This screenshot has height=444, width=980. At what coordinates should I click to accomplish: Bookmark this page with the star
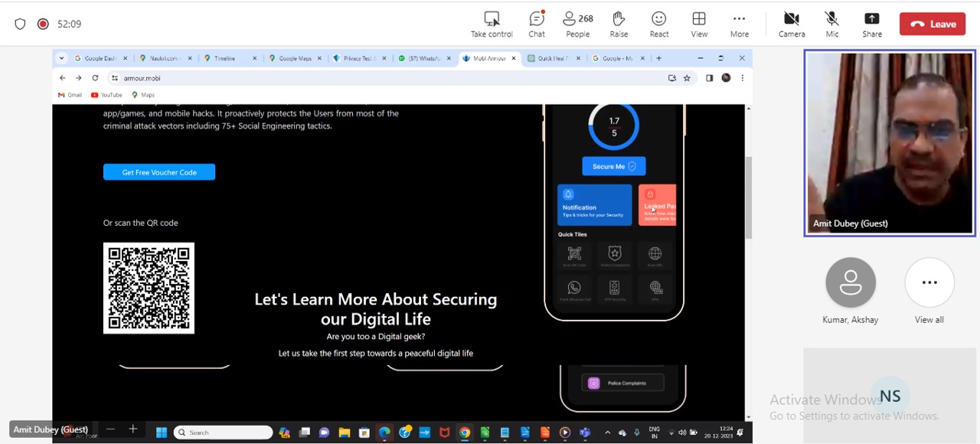[x=687, y=78]
